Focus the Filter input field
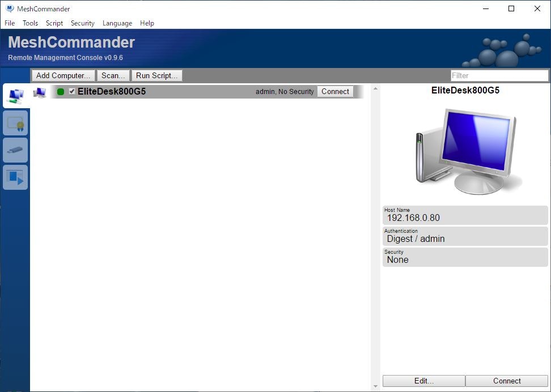Viewport: 551px width, 392px height. pyautogui.click(x=499, y=75)
